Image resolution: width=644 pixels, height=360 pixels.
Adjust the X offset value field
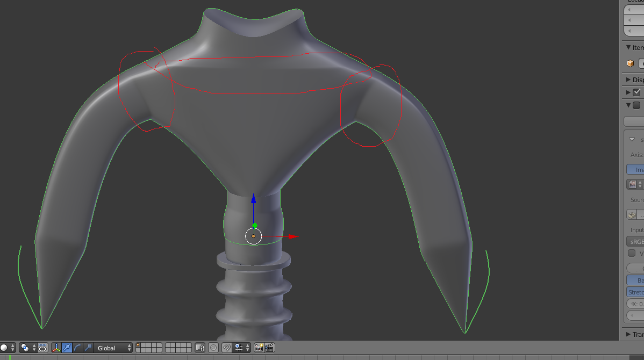(635, 304)
